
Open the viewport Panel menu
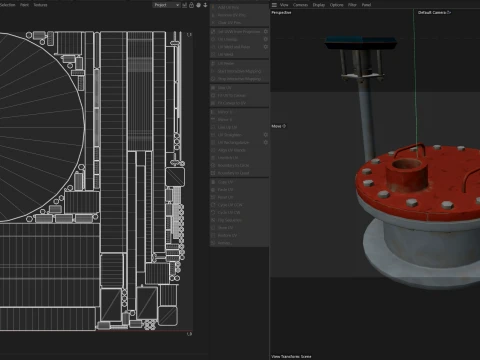tap(366, 5)
